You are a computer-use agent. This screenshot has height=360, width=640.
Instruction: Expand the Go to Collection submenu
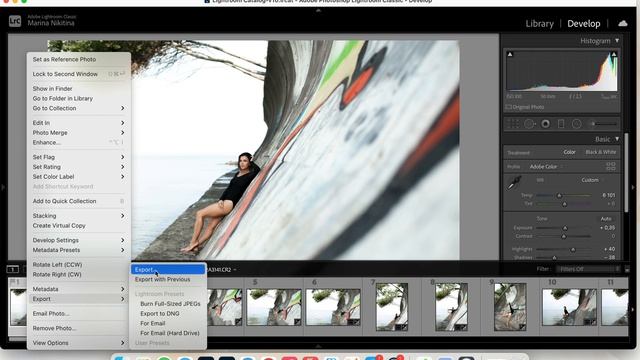click(x=79, y=108)
